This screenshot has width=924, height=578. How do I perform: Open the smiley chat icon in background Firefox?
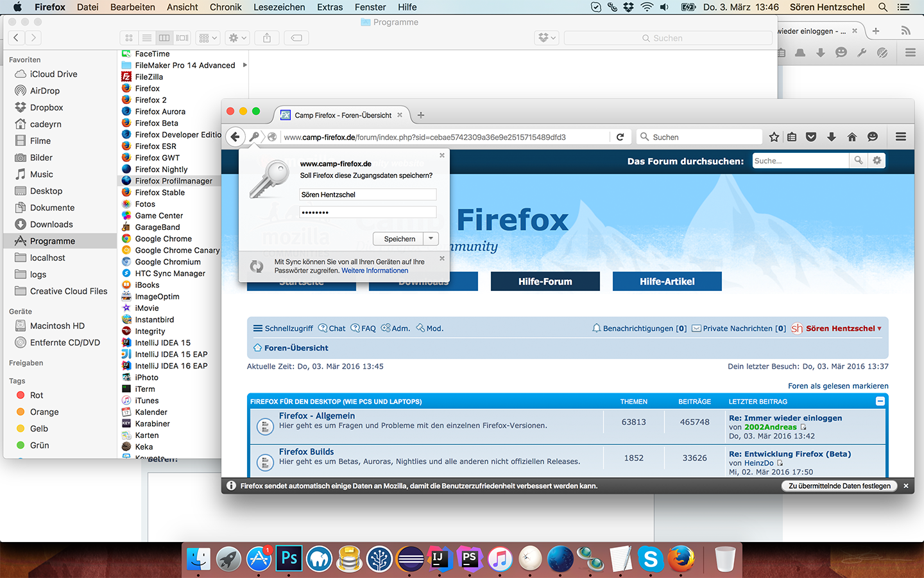tap(841, 53)
